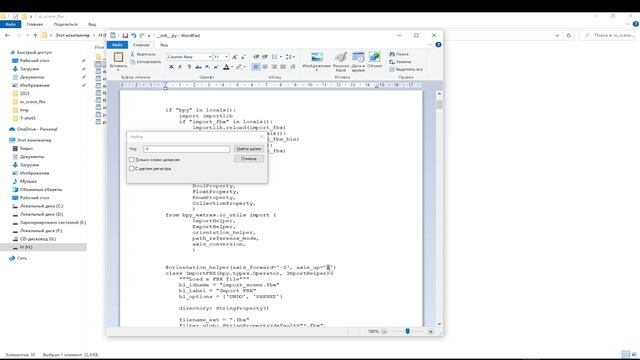The height and width of the screenshot is (360, 640).
Task: Save the document from WordPad quick access
Action: point(125,36)
